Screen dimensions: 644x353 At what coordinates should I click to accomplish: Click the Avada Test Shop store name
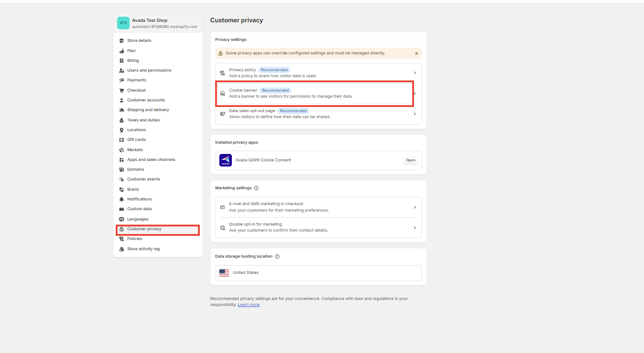coord(150,20)
